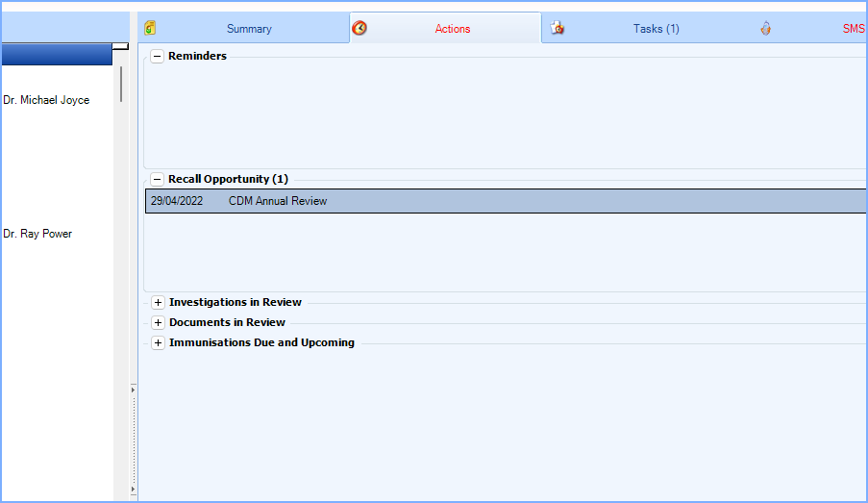Expand Investigations in Review
Viewport: 868px width, 503px height.
coord(159,303)
